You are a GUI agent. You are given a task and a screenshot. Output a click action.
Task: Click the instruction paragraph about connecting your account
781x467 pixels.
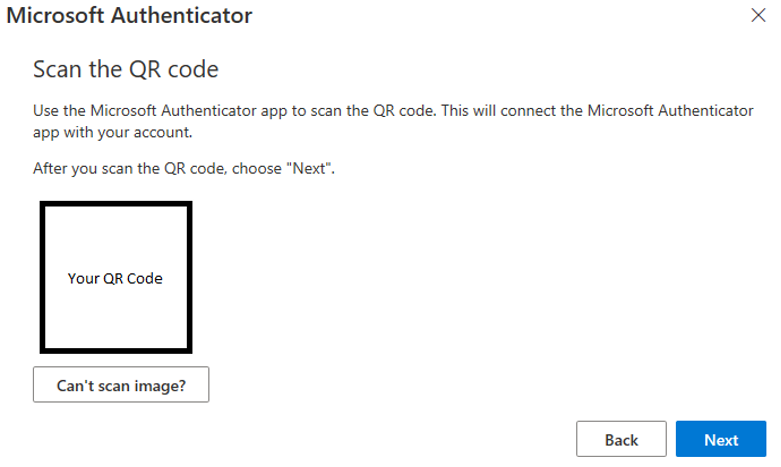click(x=393, y=121)
